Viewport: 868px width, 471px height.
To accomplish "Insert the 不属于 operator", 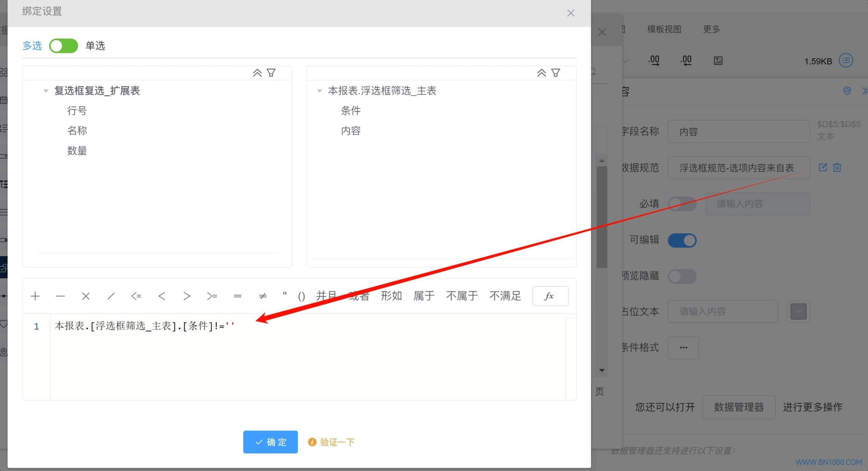I will pyautogui.click(x=462, y=296).
